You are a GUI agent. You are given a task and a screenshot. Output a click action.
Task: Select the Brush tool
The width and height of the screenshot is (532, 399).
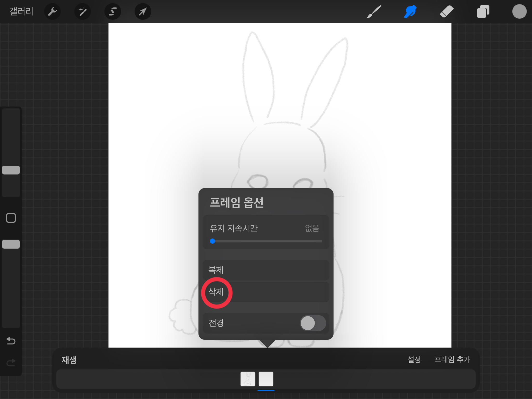(x=374, y=11)
